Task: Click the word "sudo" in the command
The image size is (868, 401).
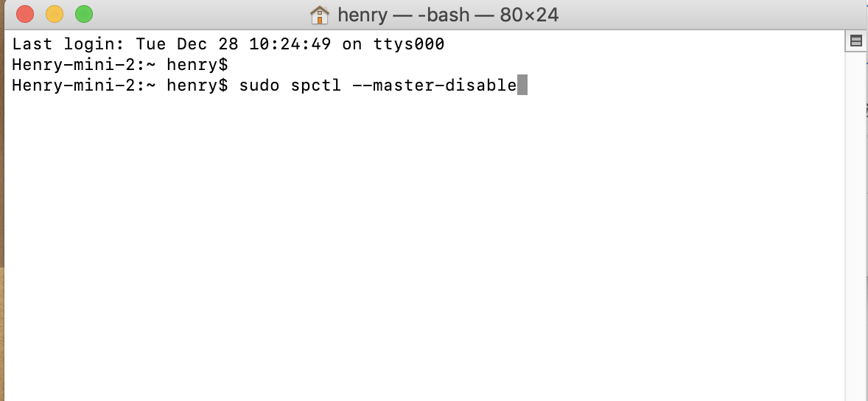Action: [259, 86]
